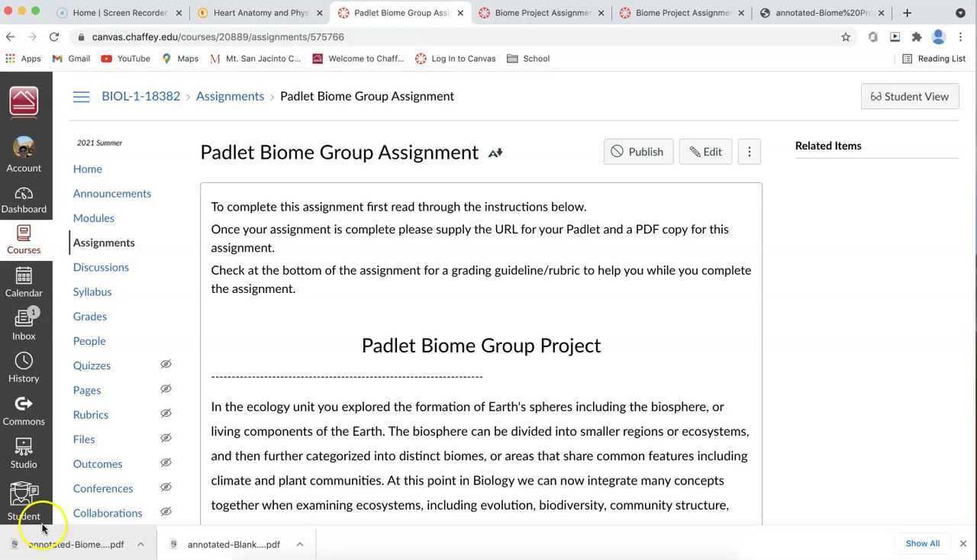Toggle visibility eye beside Outcomes
The image size is (977, 560).
[x=166, y=462]
